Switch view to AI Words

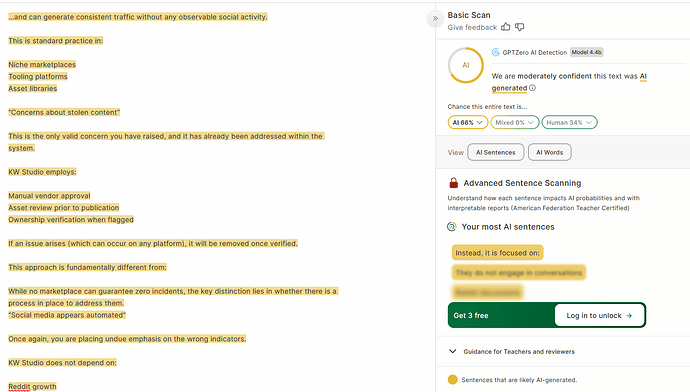coord(550,152)
